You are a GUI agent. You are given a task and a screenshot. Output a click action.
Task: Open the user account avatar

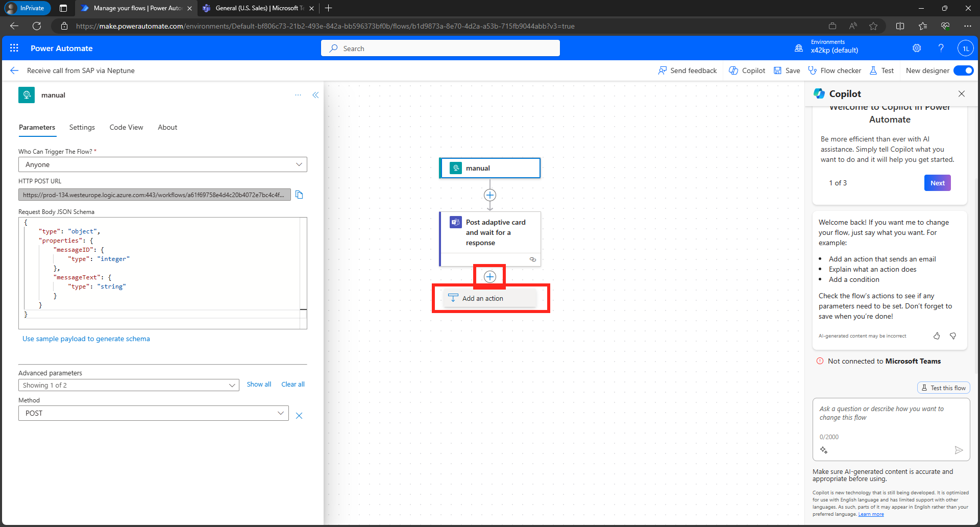[965, 49]
